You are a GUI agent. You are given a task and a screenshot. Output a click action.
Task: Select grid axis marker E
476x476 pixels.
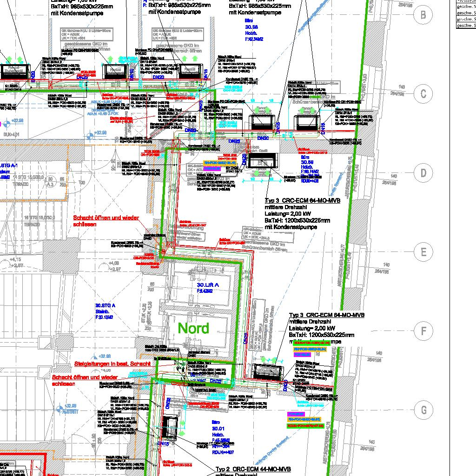click(x=423, y=251)
